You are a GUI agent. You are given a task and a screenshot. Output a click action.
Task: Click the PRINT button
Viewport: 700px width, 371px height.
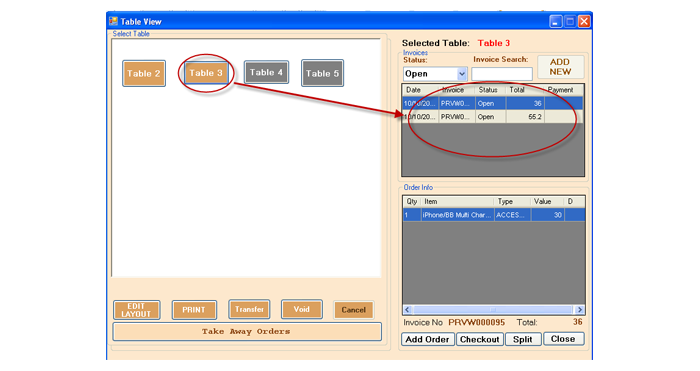tap(194, 310)
